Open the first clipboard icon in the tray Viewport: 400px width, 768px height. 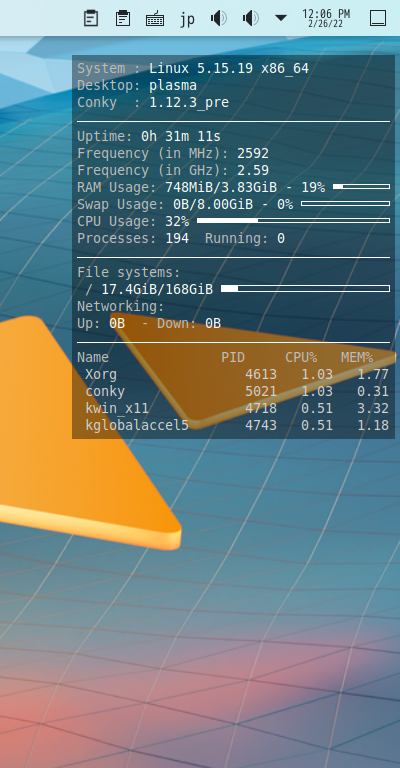(x=91, y=19)
